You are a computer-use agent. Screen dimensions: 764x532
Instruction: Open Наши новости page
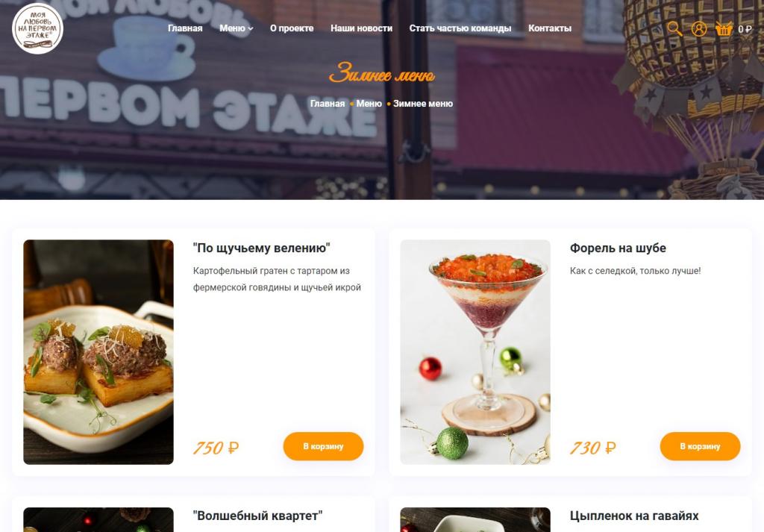(x=362, y=28)
